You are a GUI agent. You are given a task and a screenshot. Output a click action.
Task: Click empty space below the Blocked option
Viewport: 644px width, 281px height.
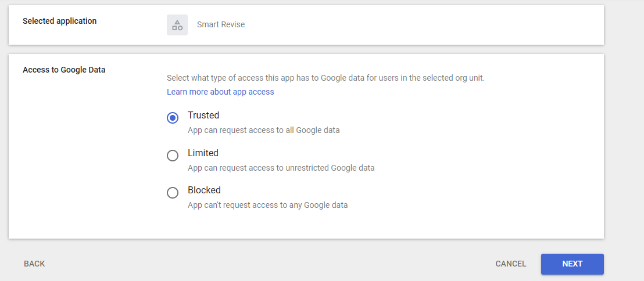[x=306, y=224]
